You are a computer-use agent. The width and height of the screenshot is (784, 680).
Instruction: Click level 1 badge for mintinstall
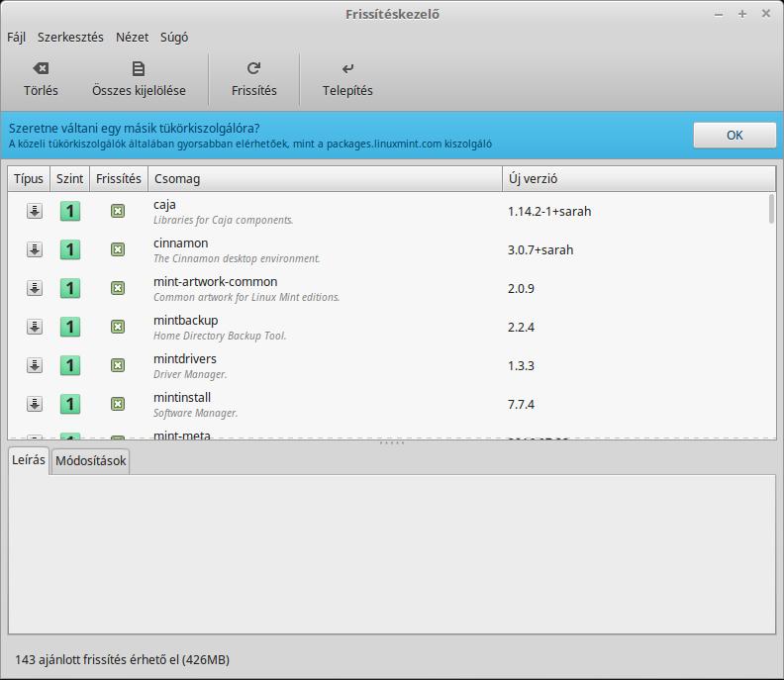pyautogui.click(x=70, y=404)
